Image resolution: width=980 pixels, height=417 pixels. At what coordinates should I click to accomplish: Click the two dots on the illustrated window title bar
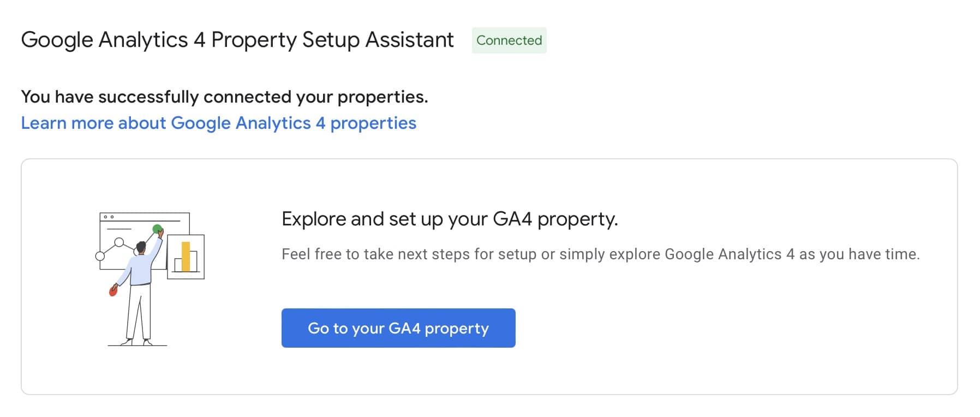point(109,217)
